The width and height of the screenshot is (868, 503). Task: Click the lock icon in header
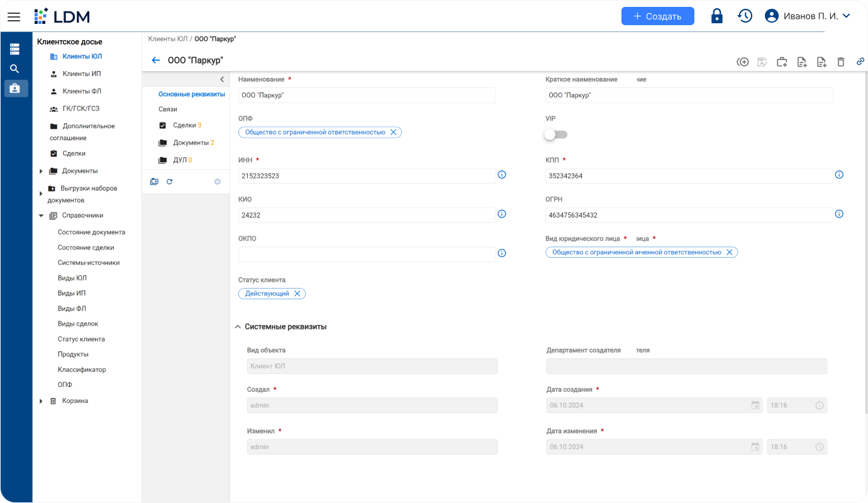[716, 16]
